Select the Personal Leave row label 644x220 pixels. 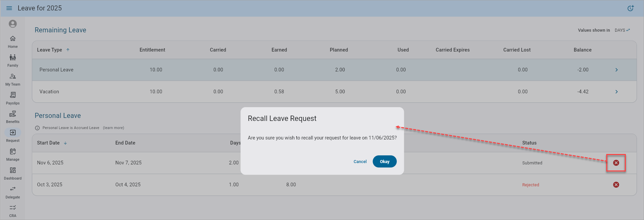coord(56,70)
